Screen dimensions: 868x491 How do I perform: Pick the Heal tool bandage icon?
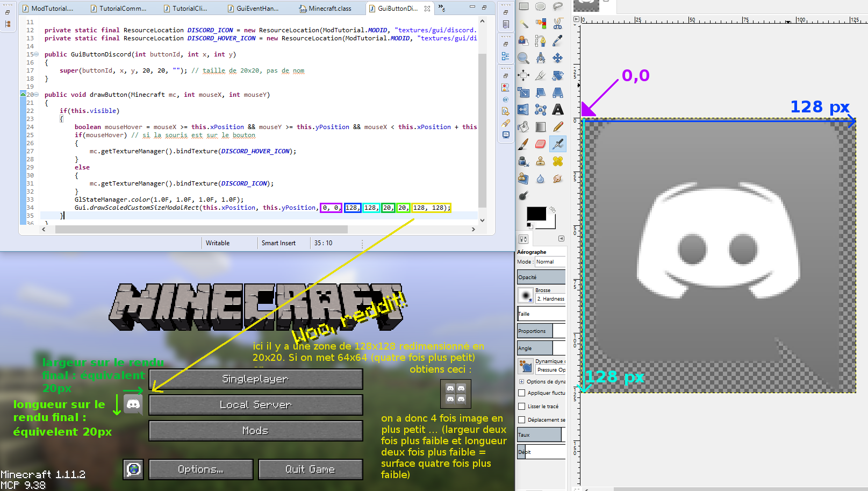point(558,161)
